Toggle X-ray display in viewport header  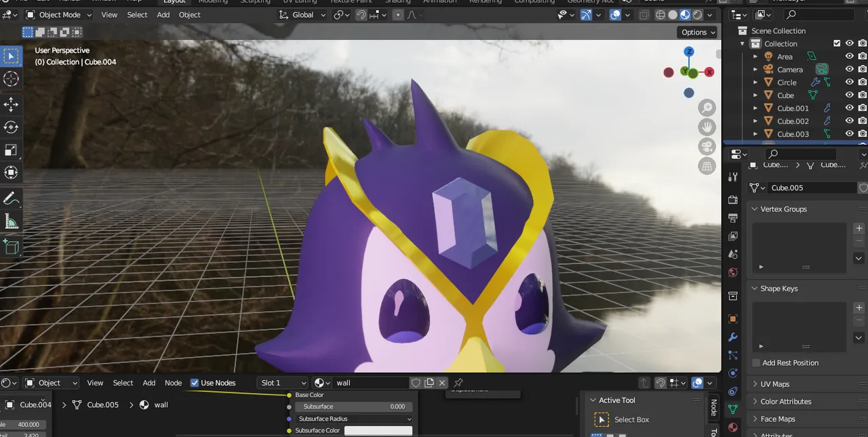[x=644, y=15]
